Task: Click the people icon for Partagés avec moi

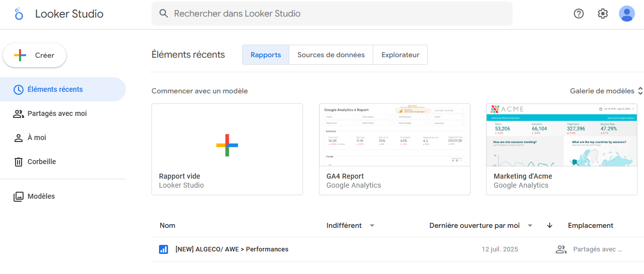Action: [18, 114]
